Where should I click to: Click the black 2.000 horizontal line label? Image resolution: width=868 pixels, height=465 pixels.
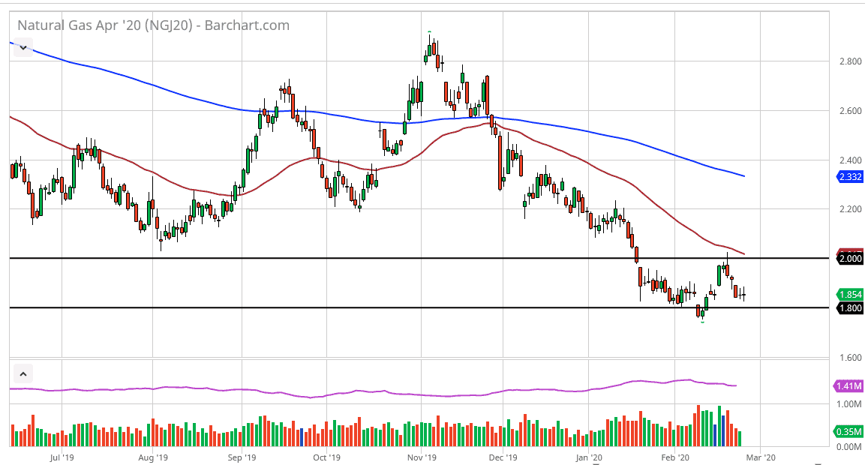(850, 259)
